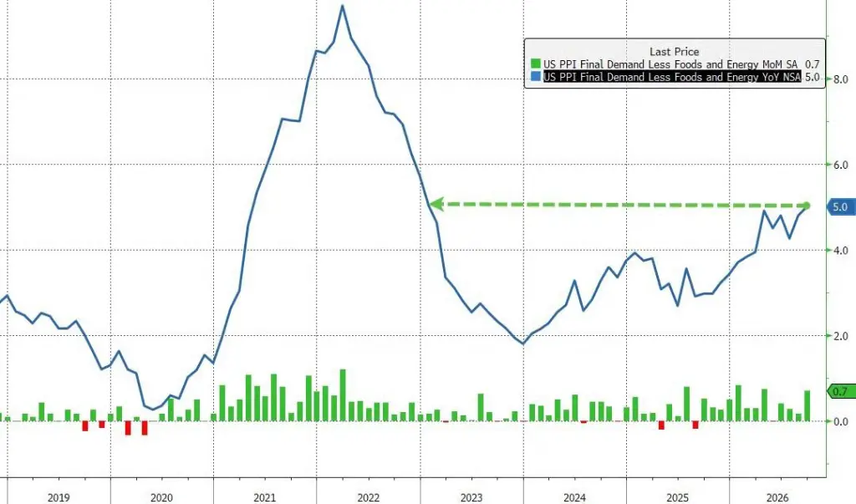Viewport: 856px width, 504px height.
Task: Click the 2020 x-axis label
Action: click(161, 497)
